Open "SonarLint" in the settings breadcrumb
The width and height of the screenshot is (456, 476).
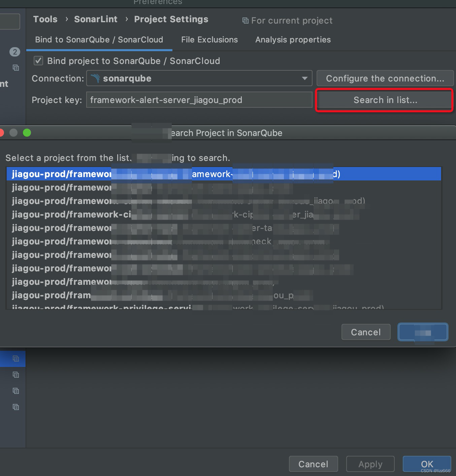pyautogui.click(x=96, y=19)
